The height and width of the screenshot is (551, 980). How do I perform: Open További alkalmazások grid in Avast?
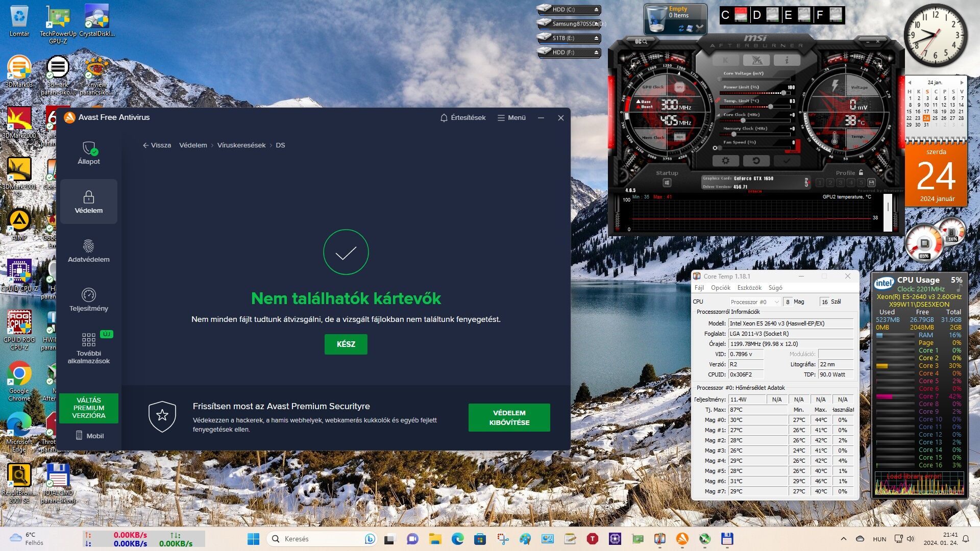89,348
